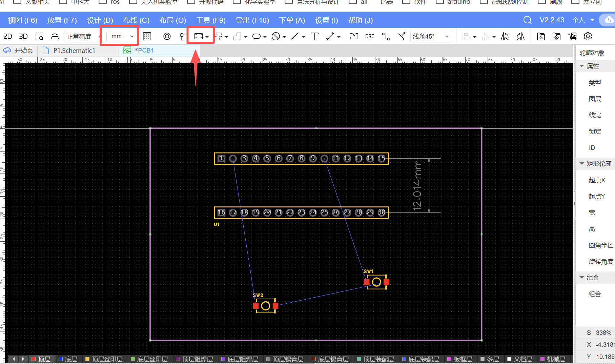The height and width of the screenshot is (364, 615).
Task: Select the via placement tool
Action: pyautogui.click(x=167, y=36)
